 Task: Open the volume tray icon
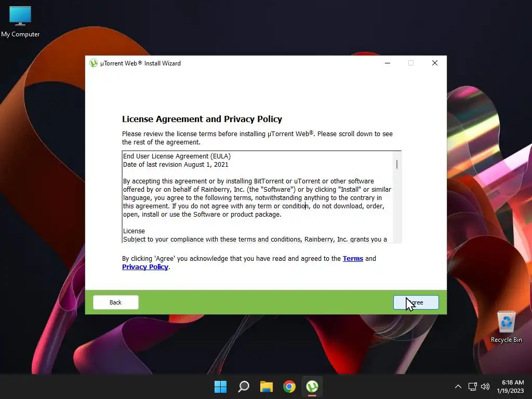(x=485, y=387)
